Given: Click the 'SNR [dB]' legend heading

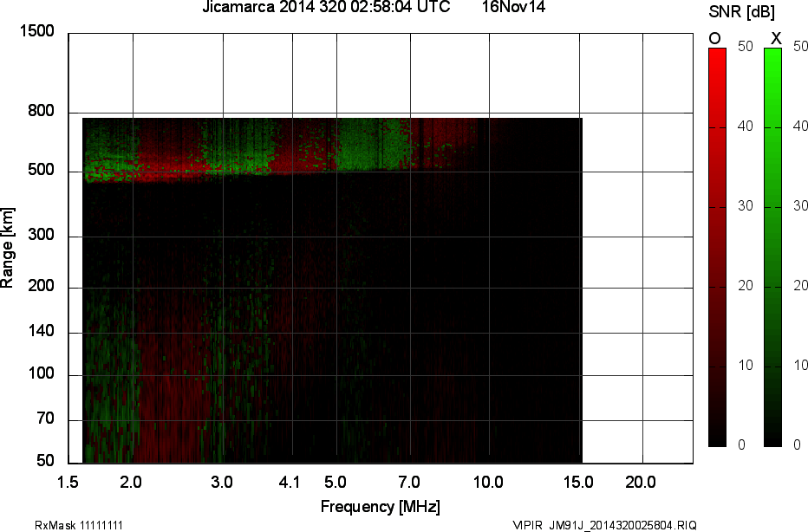Looking at the screenshot, I should coord(741,12).
